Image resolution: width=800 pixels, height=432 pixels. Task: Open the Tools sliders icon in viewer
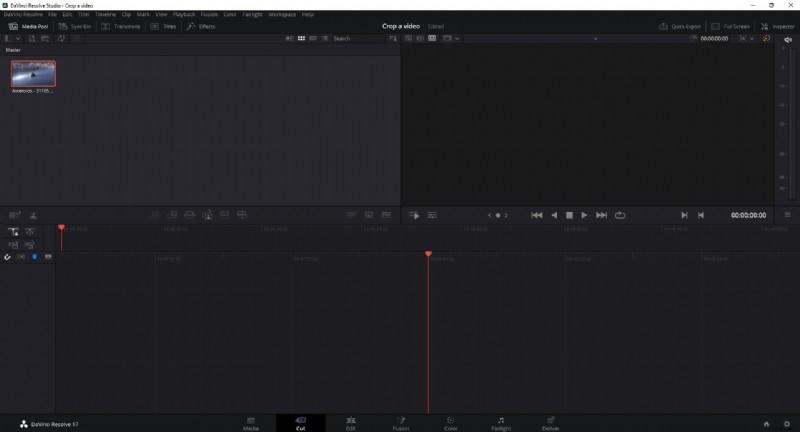point(432,215)
